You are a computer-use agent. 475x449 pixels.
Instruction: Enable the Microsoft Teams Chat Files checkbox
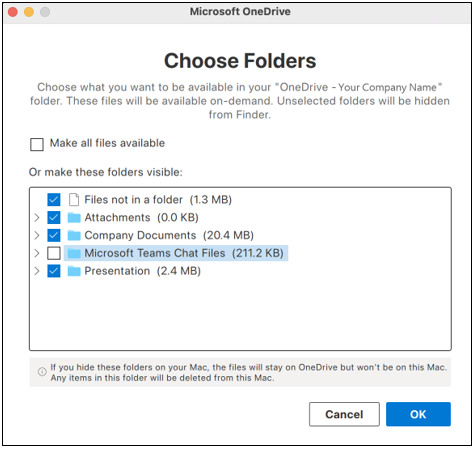pyautogui.click(x=54, y=253)
